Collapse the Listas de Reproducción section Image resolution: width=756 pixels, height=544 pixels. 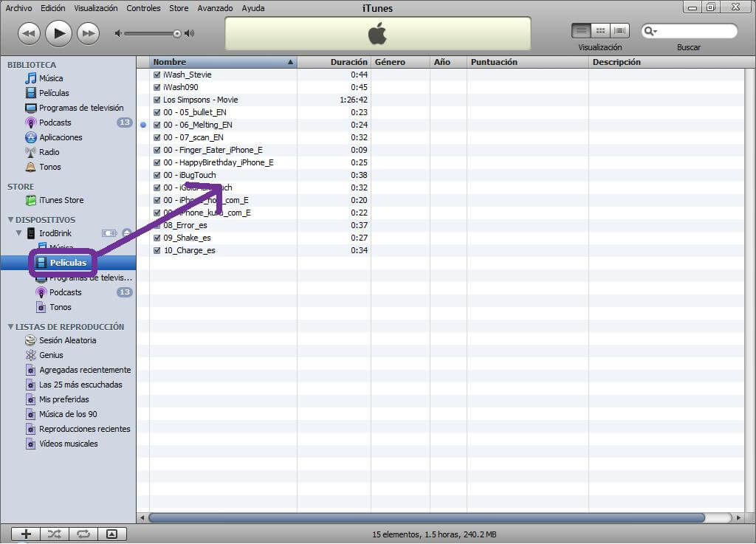coord(10,327)
